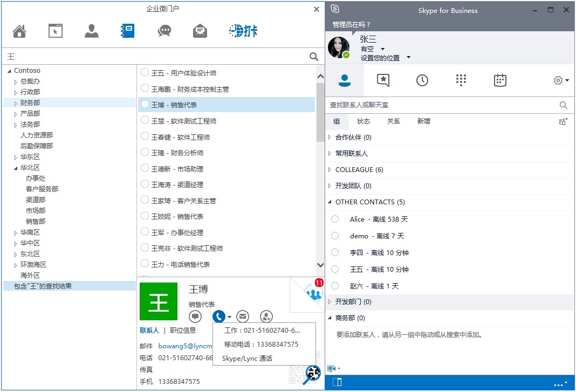Open the 设置您的位置 location dropdown
This screenshot has width=576, height=392.
408,58
